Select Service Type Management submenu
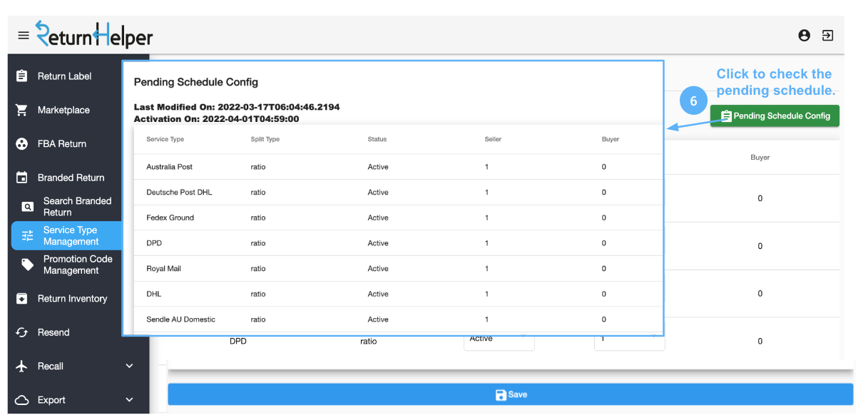 coord(68,236)
